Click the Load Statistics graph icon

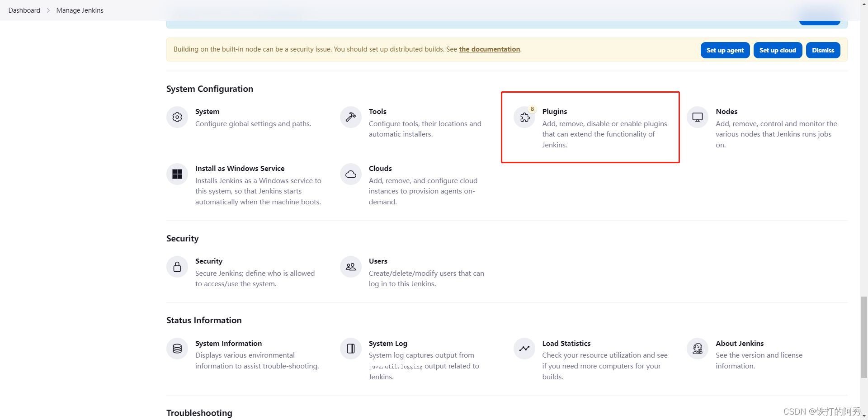pyautogui.click(x=524, y=349)
